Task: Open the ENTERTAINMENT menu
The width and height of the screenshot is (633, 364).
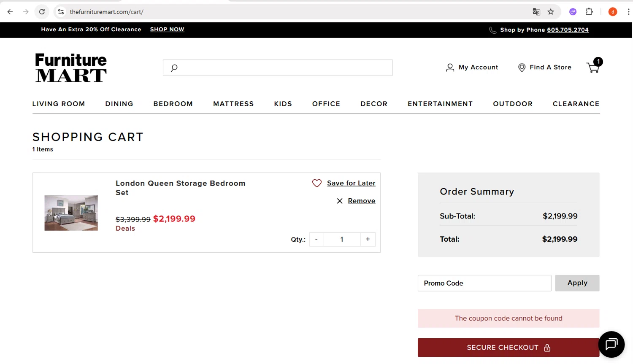Action: coord(440,104)
